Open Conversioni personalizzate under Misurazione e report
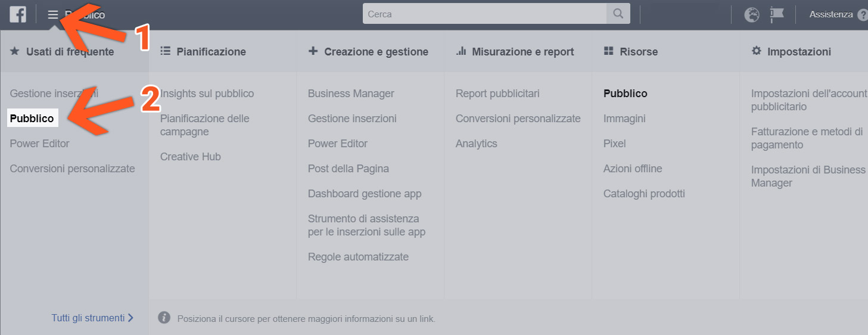868x335 pixels. (x=518, y=119)
